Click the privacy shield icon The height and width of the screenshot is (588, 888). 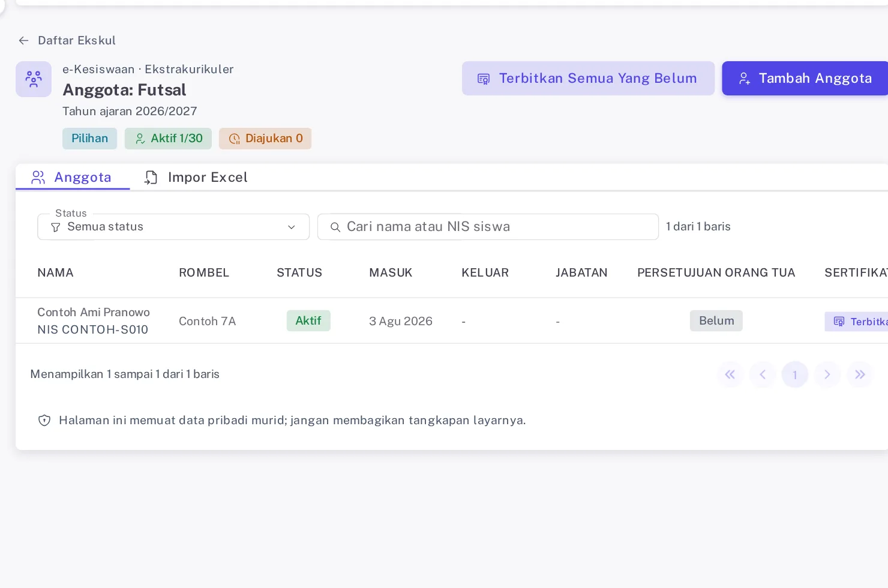[44, 420]
